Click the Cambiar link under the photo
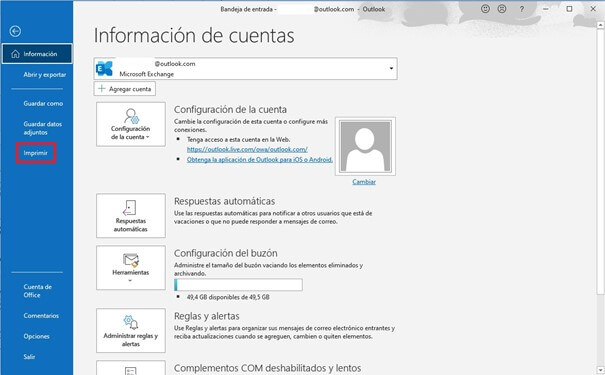The image size is (605, 375). [364, 182]
